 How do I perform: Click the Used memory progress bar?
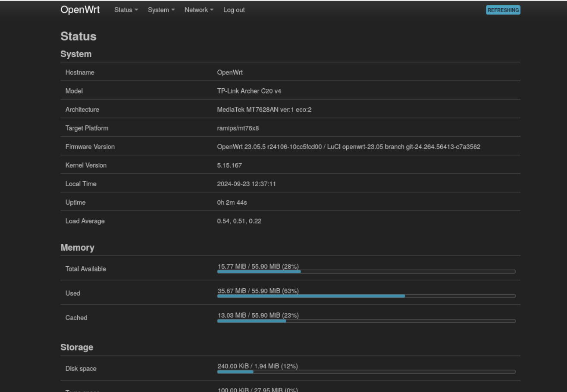[x=366, y=296]
